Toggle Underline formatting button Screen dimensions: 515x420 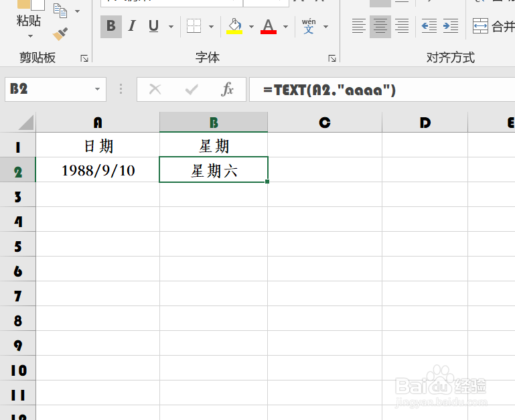(154, 26)
